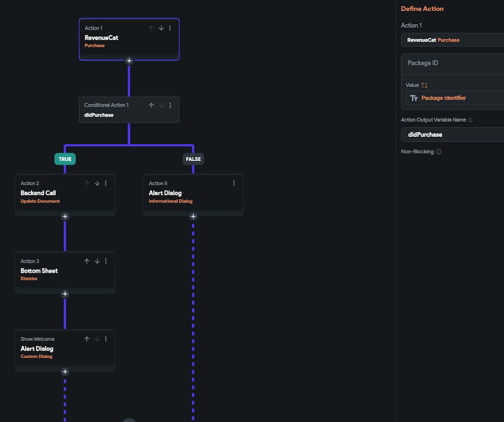Click the Package ID section header
This screenshot has width=504, height=422.
click(x=453, y=63)
